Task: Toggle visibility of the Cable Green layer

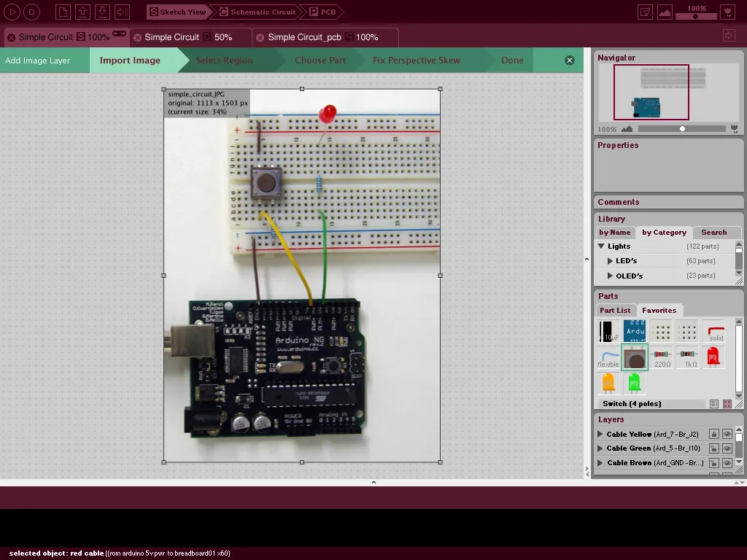Action: tap(727, 448)
